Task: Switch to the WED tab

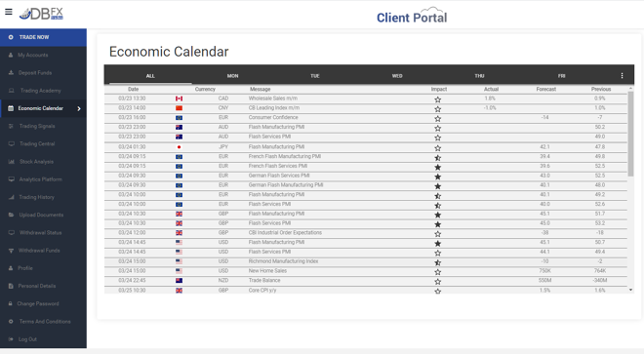Action: pyautogui.click(x=397, y=76)
